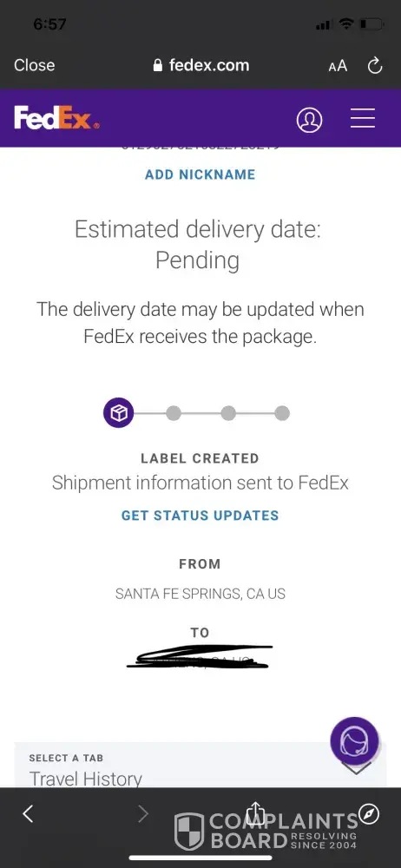Viewport: 401px width, 868px height.
Task: Tap the chevron beside Travel History
Action: click(x=356, y=768)
